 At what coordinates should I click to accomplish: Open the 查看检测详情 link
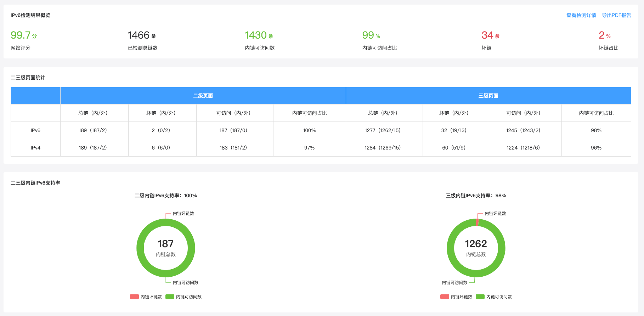click(581, 15)
